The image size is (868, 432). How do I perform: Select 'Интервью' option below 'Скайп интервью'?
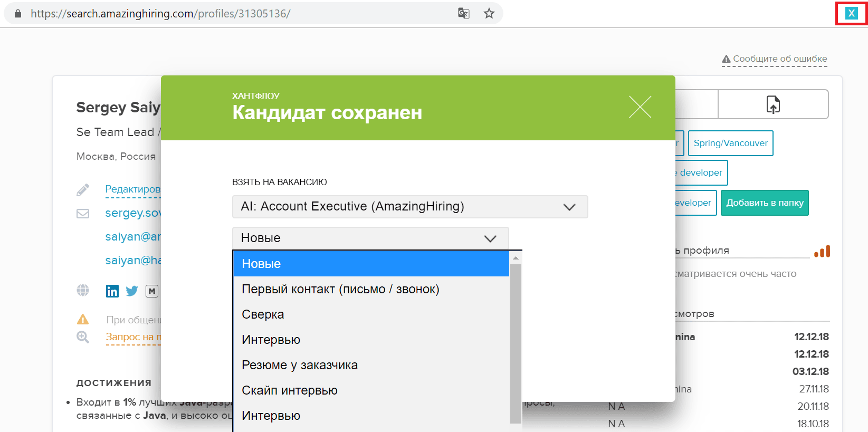click(x=371, y=416)
